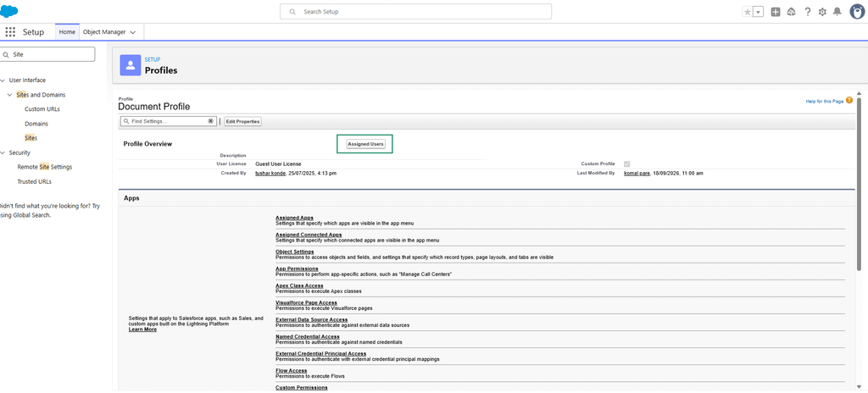This screenshot has height=393, width=868.
Task: Click the Guest User License value
Action: pyautogui.click(x=278, y=163)
